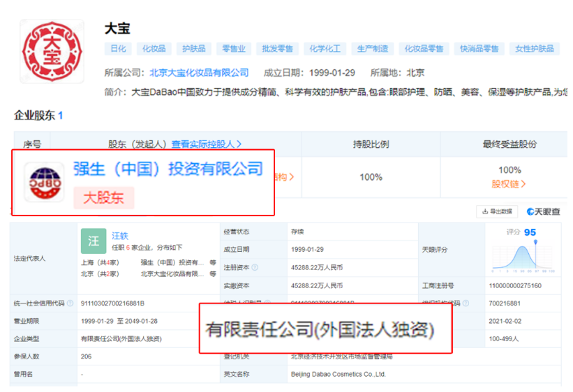Image resolution: width=573 pixels, height=392 pixels.
Task: Click the 经营状态 value 存续
Action: coord(297,232)
